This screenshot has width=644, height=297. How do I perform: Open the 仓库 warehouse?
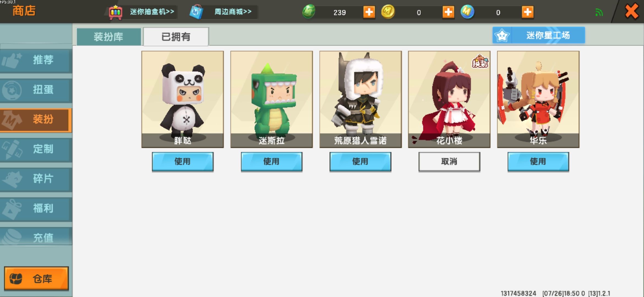tap(36, 278)
